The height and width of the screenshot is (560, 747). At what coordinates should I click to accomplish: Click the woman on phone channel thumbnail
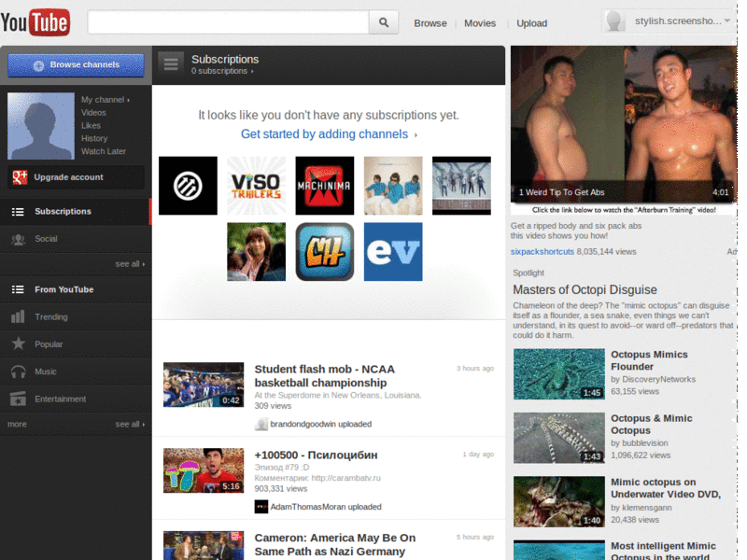coord(256,251)
